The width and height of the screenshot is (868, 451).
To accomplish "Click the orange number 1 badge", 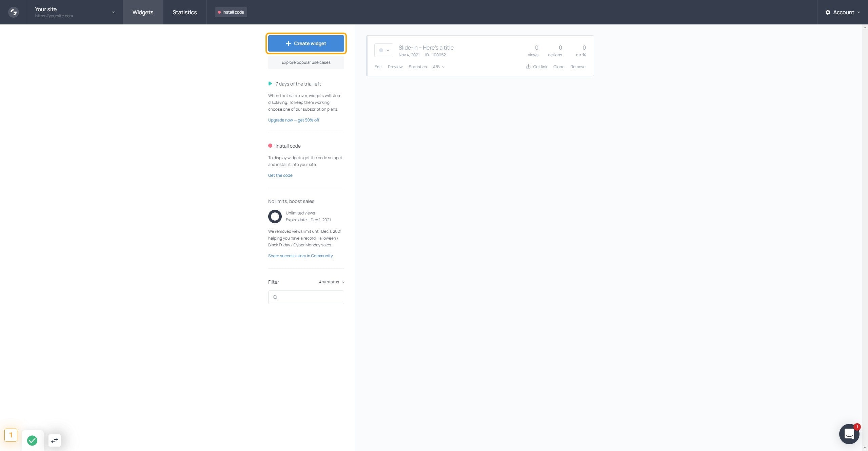I will point(11,435).
